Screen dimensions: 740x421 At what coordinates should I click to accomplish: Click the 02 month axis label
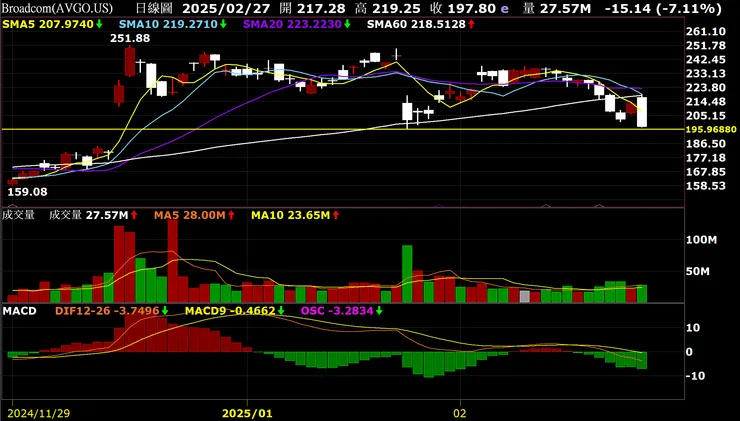click(x=460, y=414)
